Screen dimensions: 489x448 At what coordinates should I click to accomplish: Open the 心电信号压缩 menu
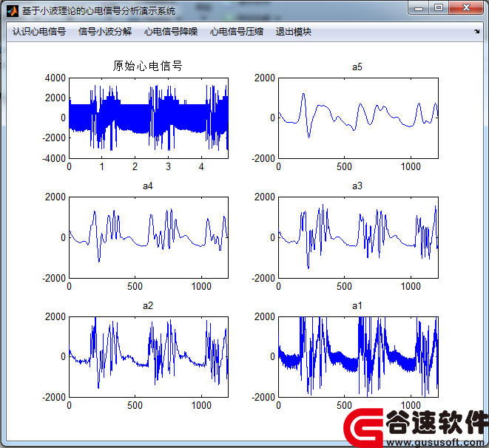[237, 32]
